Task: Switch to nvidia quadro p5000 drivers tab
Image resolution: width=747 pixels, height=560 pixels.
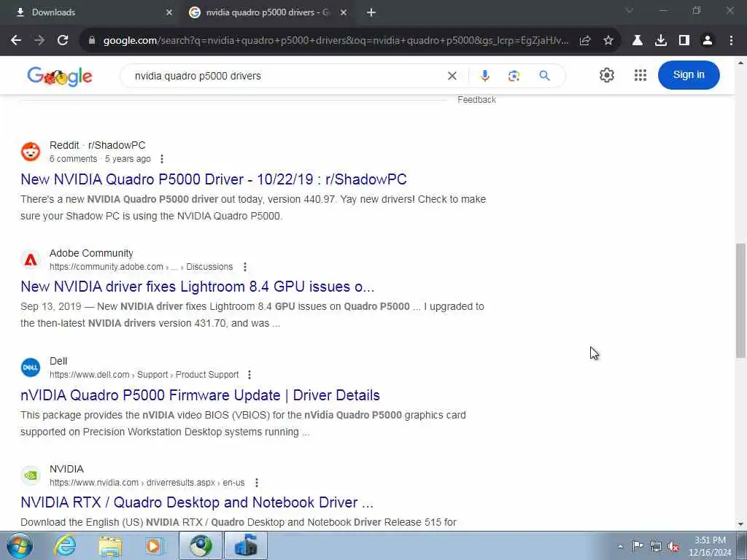Action: (x=267, y=12)
